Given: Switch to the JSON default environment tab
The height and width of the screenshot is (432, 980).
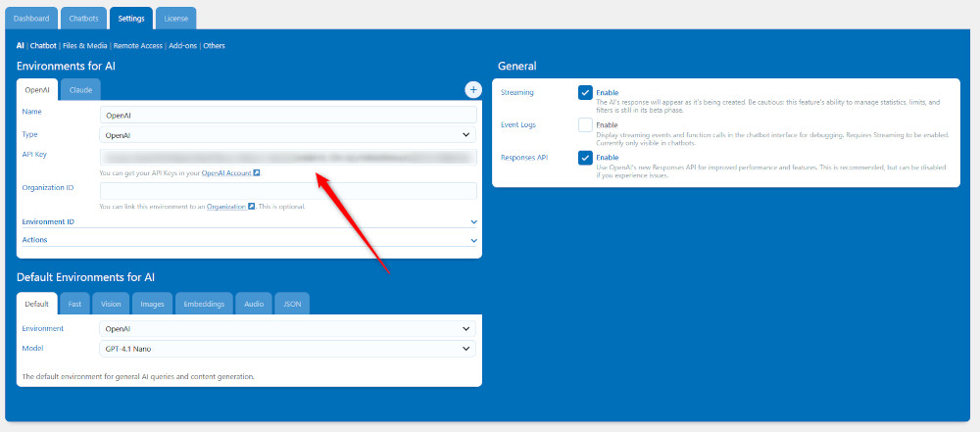Looking at the screenshot, I should point(292,304).
